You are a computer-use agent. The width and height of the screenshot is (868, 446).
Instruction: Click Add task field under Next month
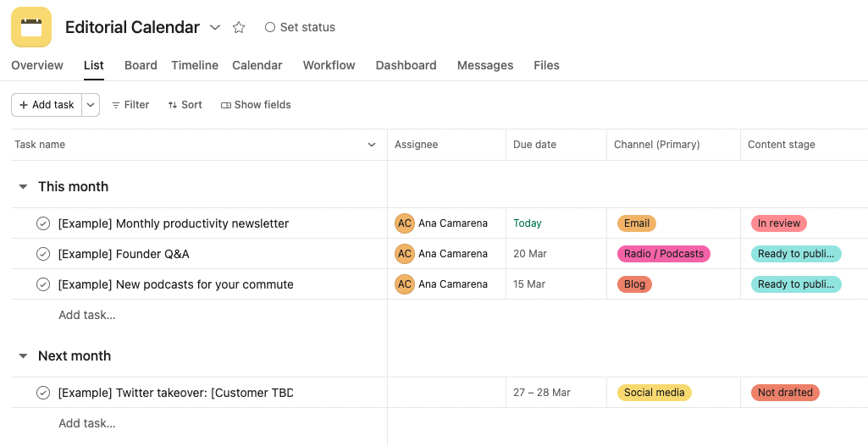[x=87, y=423]
